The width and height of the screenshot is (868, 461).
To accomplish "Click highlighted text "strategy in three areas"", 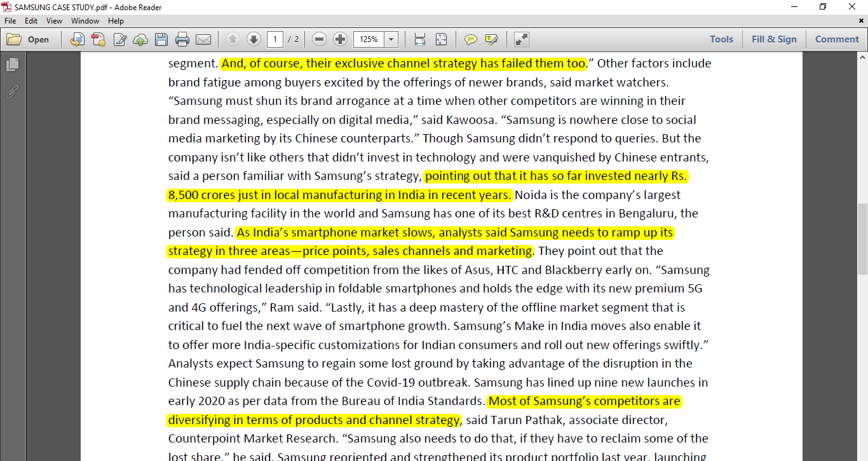I will point(229,251).
